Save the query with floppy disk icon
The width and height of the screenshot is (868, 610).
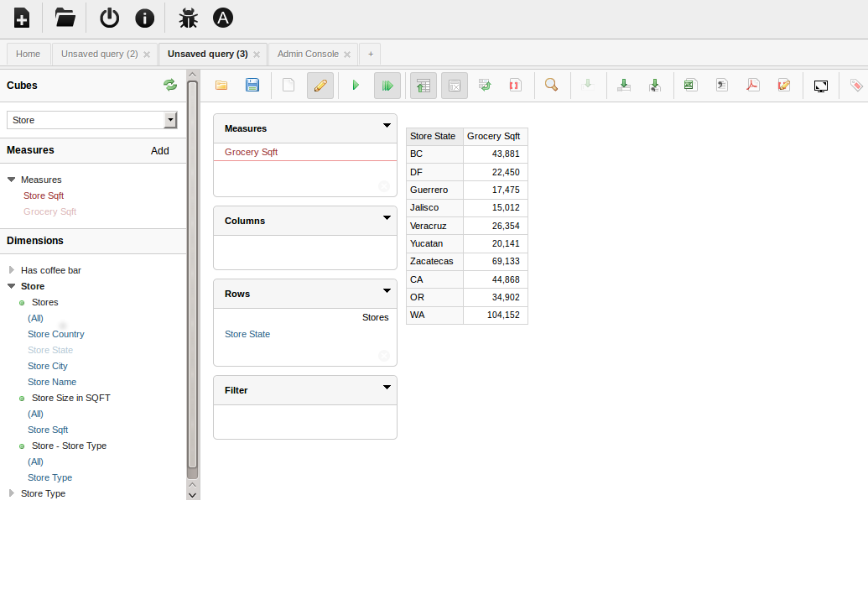coord(252,86)
